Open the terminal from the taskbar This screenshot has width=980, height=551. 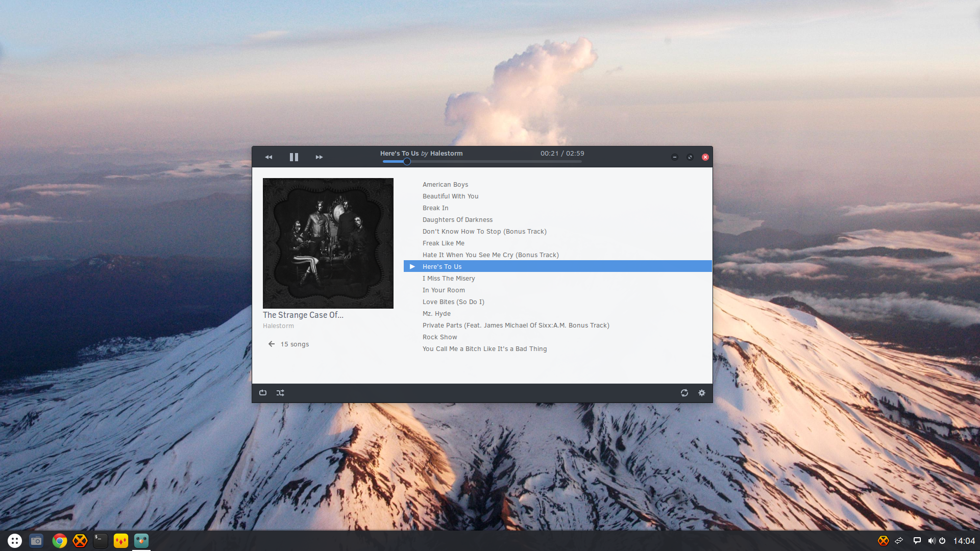click(101, 541)
